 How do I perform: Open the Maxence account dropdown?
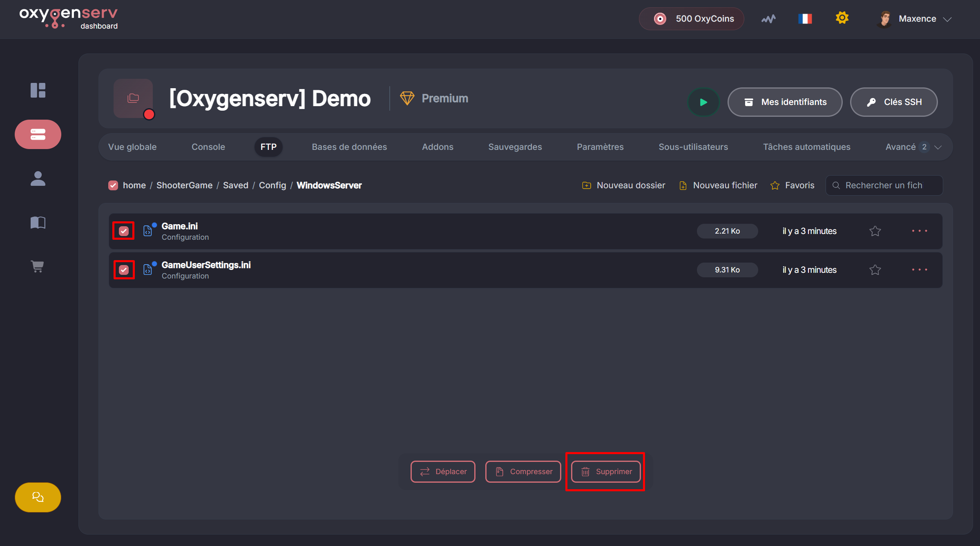(x=917, y=19)
